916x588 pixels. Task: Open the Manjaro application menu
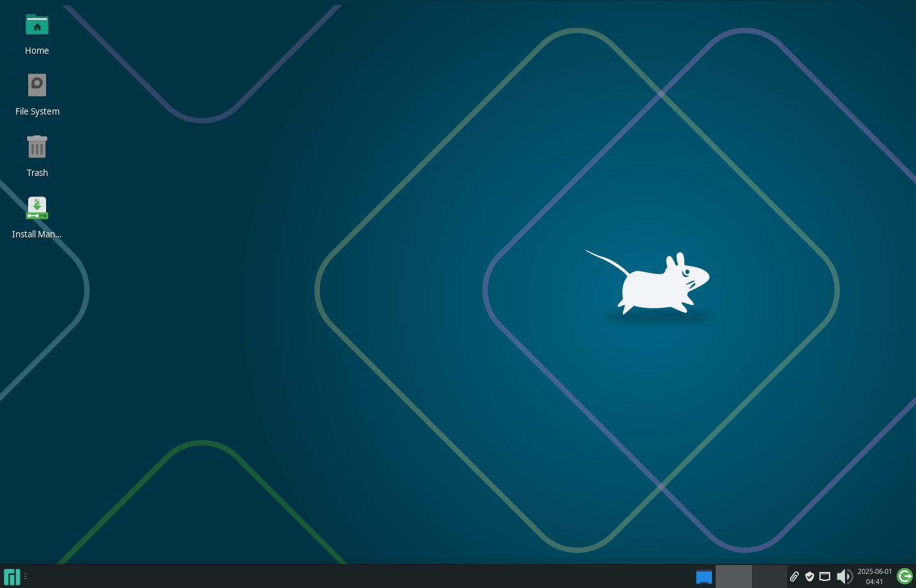12,576
